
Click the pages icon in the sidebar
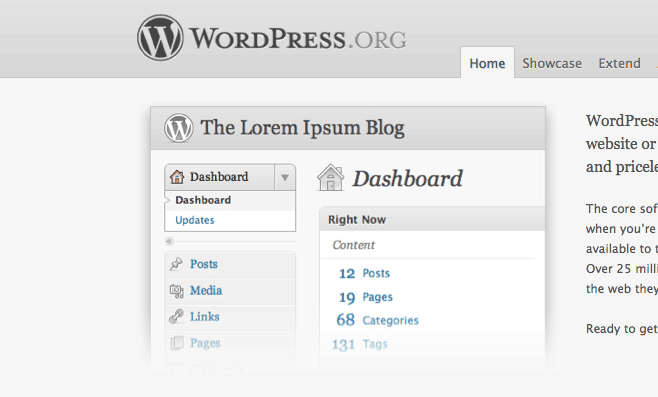click(177, 343)
